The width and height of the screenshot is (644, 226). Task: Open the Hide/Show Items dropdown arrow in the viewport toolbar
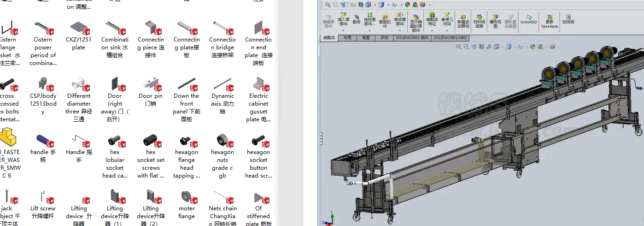[527, 47]
